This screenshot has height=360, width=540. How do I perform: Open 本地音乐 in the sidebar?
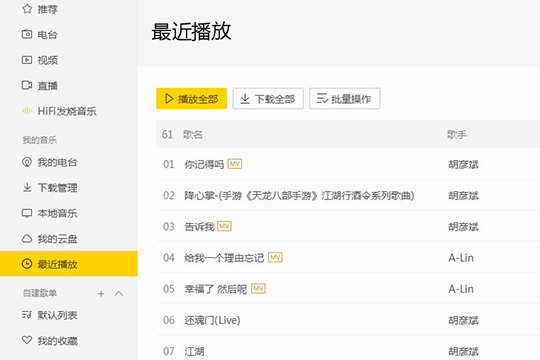(x=57, y=213)
